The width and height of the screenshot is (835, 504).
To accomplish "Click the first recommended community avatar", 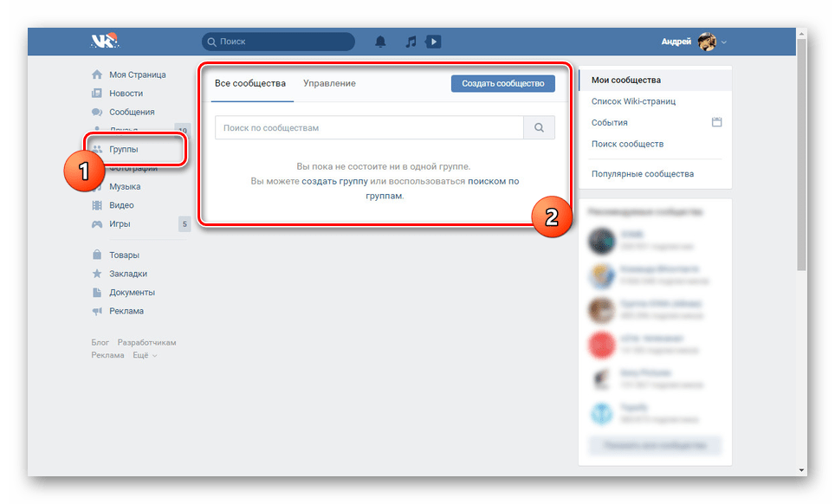I will tap(602, 241).
